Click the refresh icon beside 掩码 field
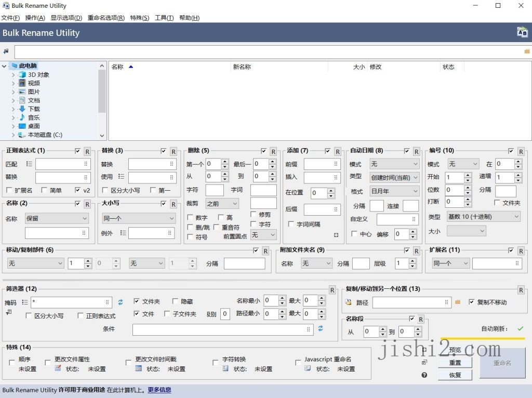This screenshot has height=398, width=532. pos(121,302)
